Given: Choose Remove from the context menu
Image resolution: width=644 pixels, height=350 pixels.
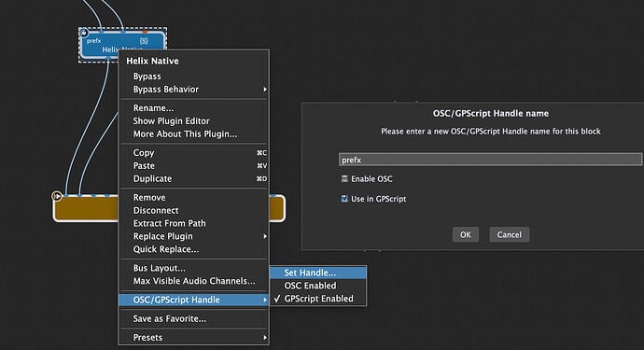Looking at the screenshot, I should tap(194, 198).
